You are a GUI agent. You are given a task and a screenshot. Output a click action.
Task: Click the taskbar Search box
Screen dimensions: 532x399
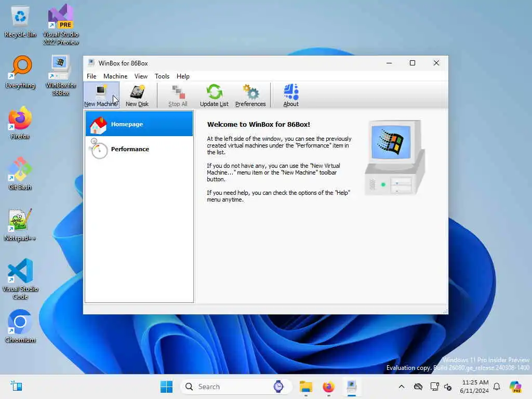tap(236, 387)
